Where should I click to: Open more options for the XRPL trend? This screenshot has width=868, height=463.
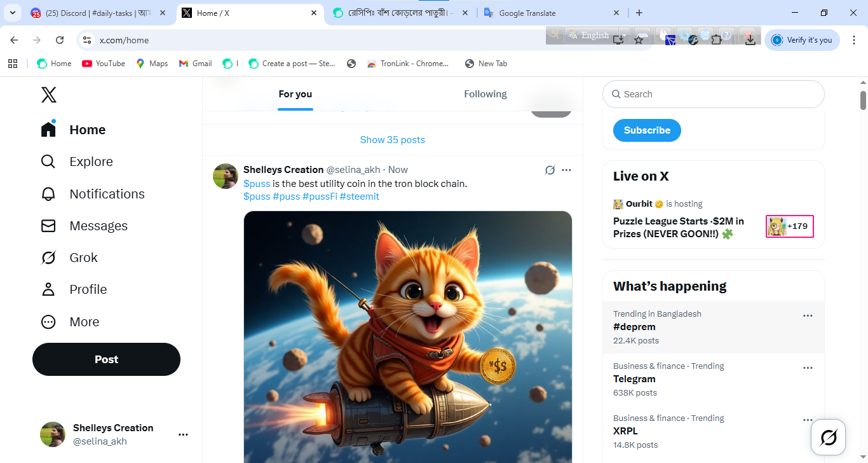coord(808,420)
